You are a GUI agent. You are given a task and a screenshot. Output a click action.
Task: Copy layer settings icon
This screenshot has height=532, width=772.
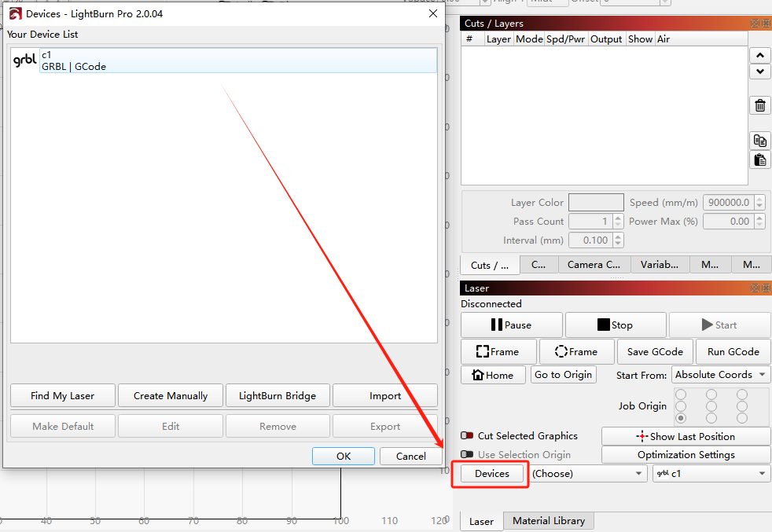point(759,141)
